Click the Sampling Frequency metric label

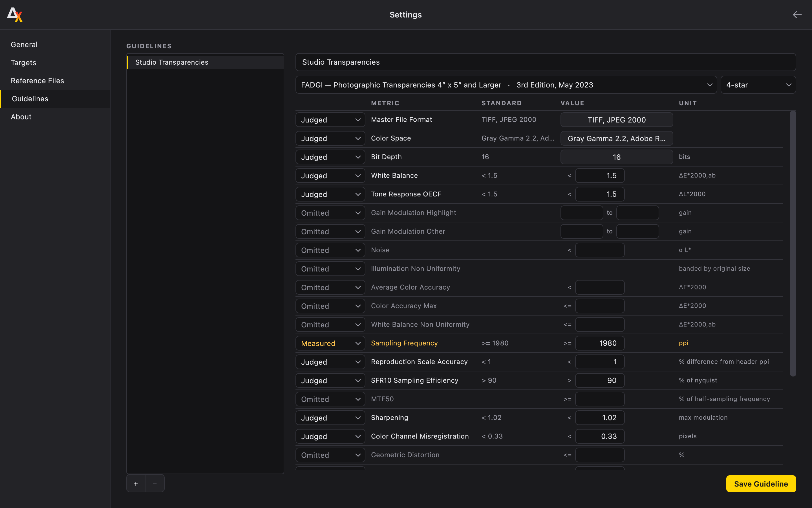(x=404, y=343)
